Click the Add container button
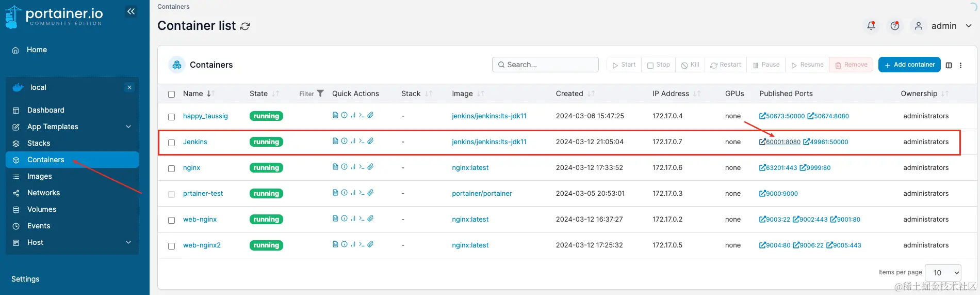The image size is (980, 295). (909, 65)
